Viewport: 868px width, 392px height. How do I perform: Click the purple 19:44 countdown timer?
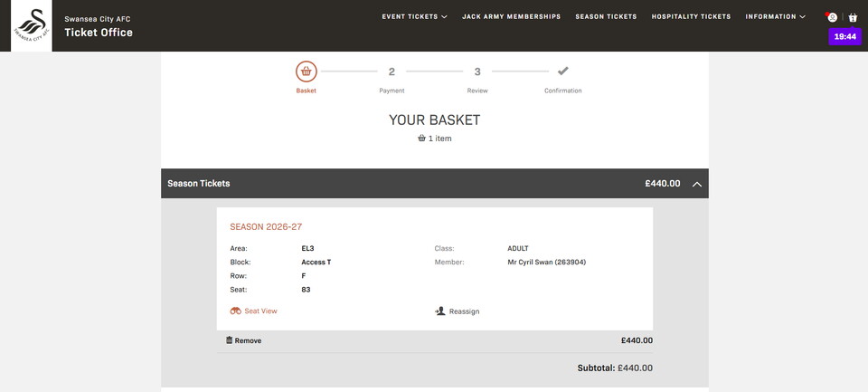pyautogui.click(x=844, y=37)
